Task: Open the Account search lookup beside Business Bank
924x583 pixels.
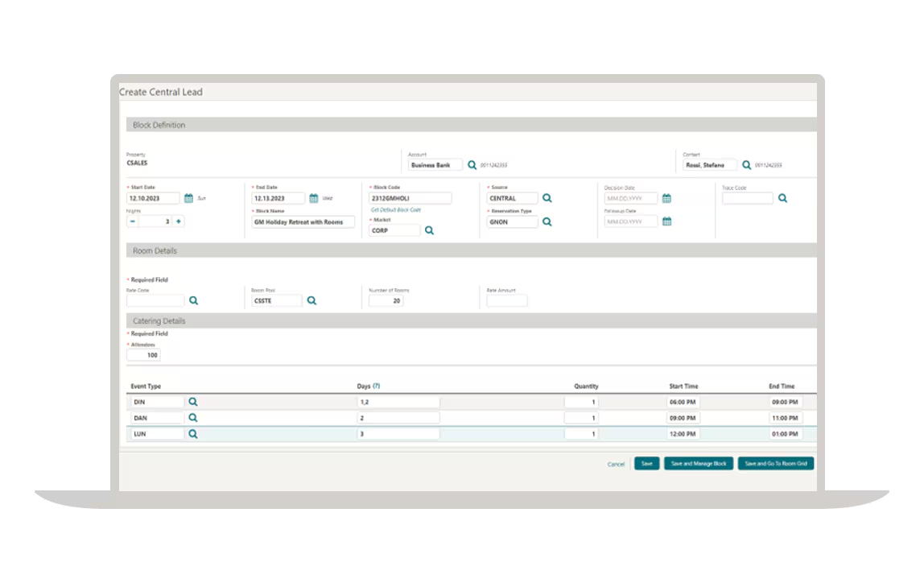Action: tap(472, 164)
